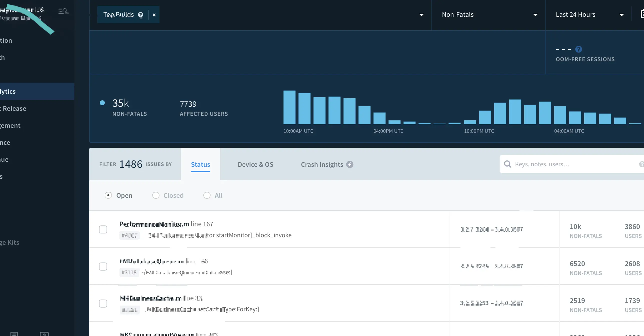
Task: Select the All status radio button
Action: 207,195
